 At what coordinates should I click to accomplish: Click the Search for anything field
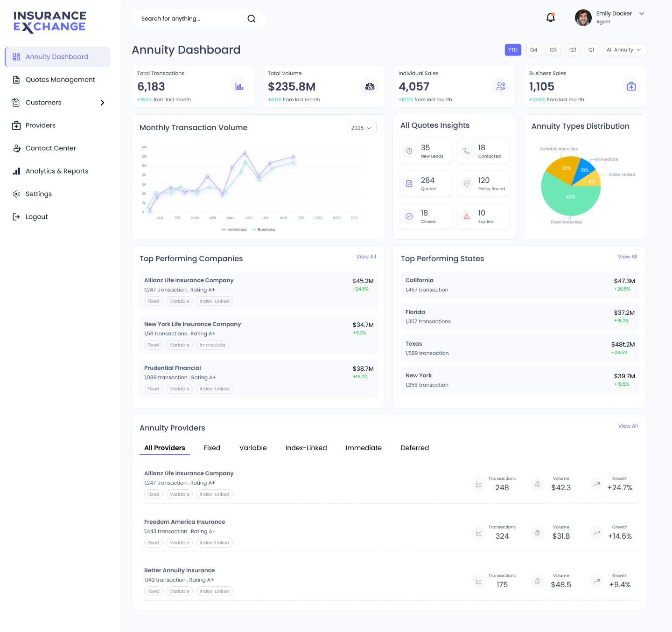[x=199, y=19]
